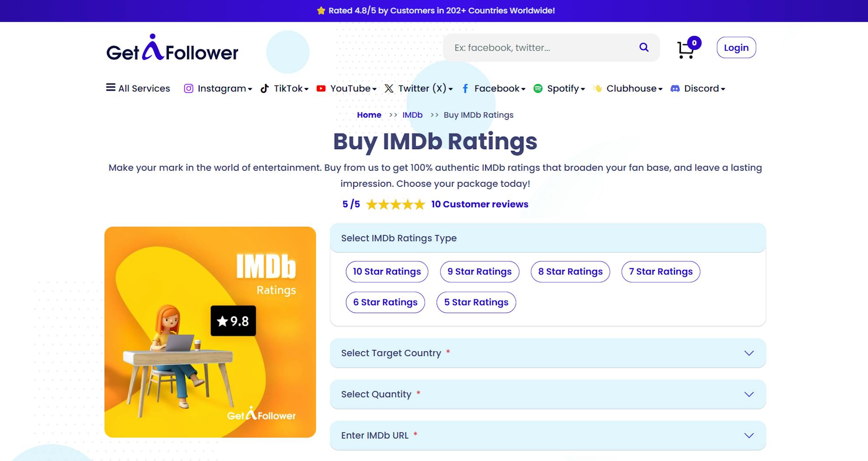Click the 5/5 rating score text
The width and height of the screenshot is (868, 461).
[351, 204]
